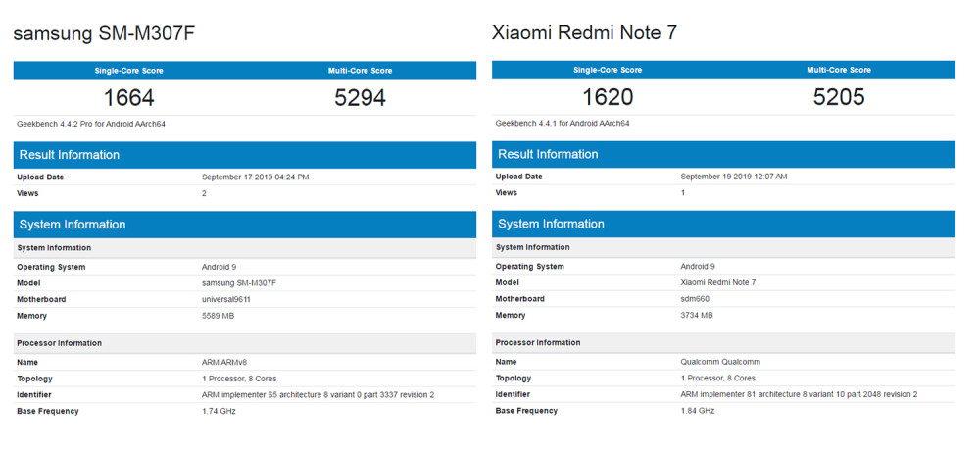Click the Samsung Result Information header
Image resolution: width=980 pixels, height=456 pixels.
pos(244,155)
